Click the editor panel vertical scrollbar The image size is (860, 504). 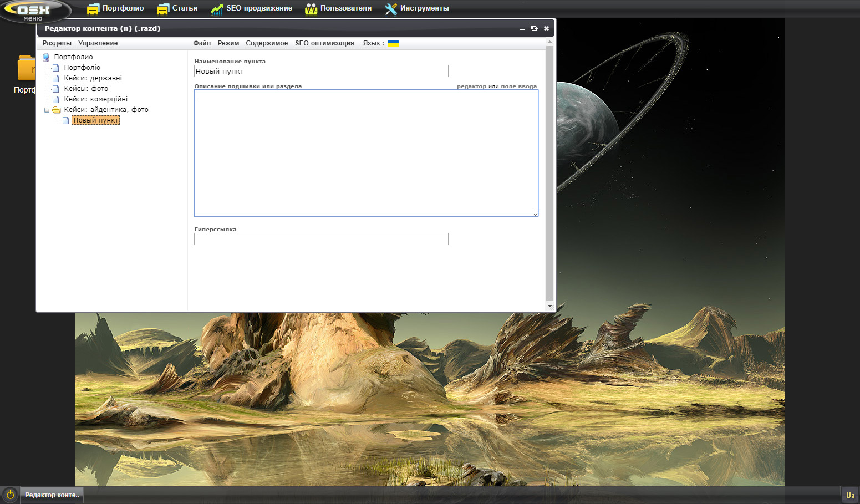pyautogui.click(x=549, y=173)
